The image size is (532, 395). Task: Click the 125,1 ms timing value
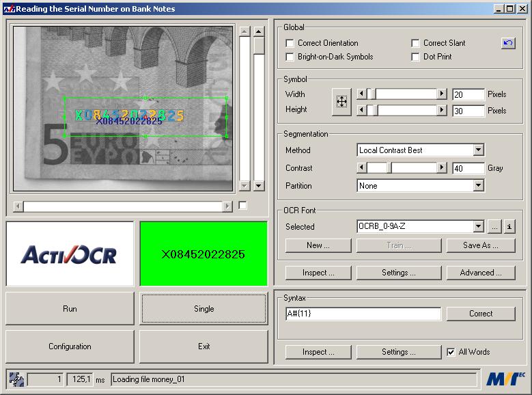80,379
